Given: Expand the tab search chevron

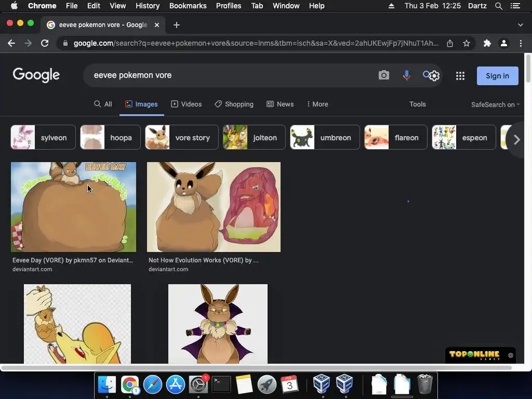Looking at the screenshot, I should [x=521, y=25].
